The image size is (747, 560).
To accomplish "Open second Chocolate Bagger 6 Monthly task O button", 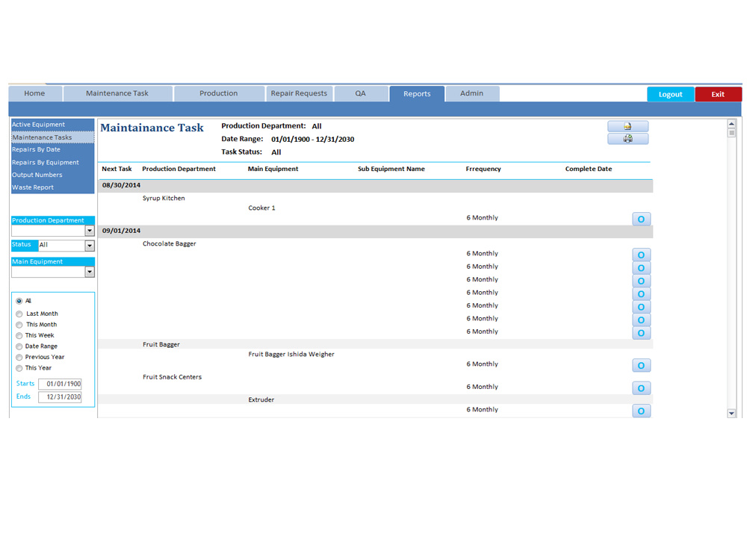I will (641, 268).
